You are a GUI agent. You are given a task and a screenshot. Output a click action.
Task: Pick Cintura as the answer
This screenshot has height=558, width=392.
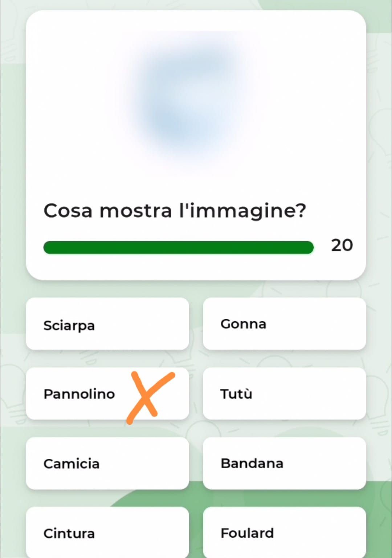point(107,533)
